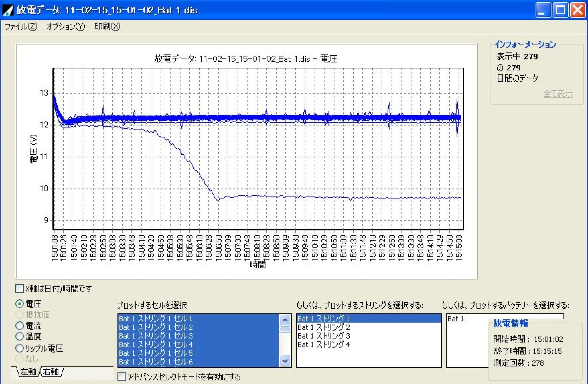Select the disabled なし radio button
This screenshot has width=588, height=384.
pyautogui.click(x=20, y=359)
